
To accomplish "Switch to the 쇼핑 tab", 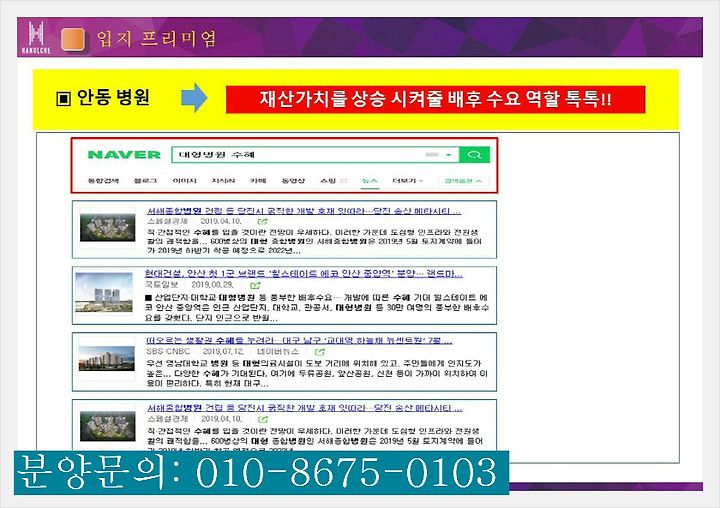I will 328,181.
